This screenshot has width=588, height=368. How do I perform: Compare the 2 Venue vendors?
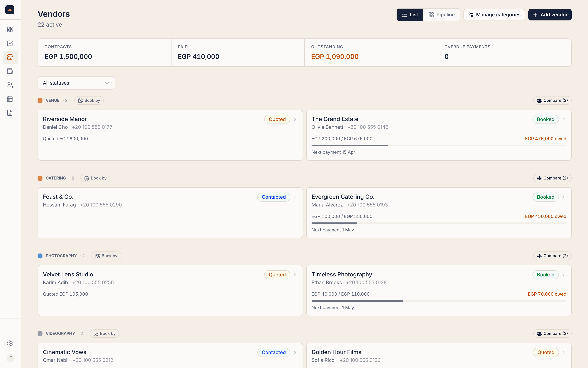pyautogui.click(x=552, y=101)
